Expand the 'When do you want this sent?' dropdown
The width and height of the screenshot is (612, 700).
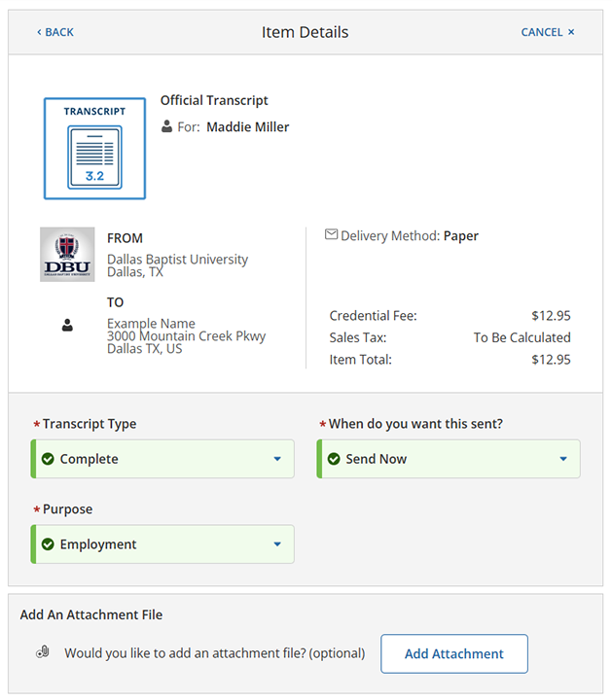pos(449,459)
